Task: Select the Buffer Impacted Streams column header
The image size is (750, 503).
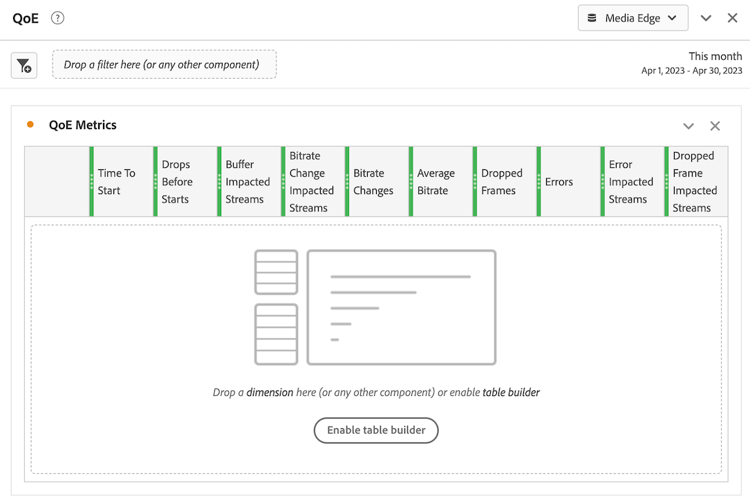Action: pyautogui.click(x=250, y=182)
